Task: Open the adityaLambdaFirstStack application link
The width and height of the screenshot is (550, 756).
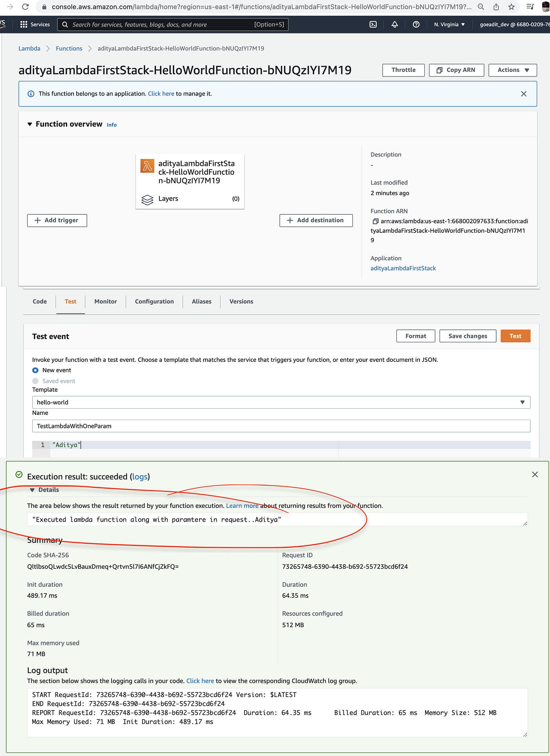Action: click(x=403, y=268)
